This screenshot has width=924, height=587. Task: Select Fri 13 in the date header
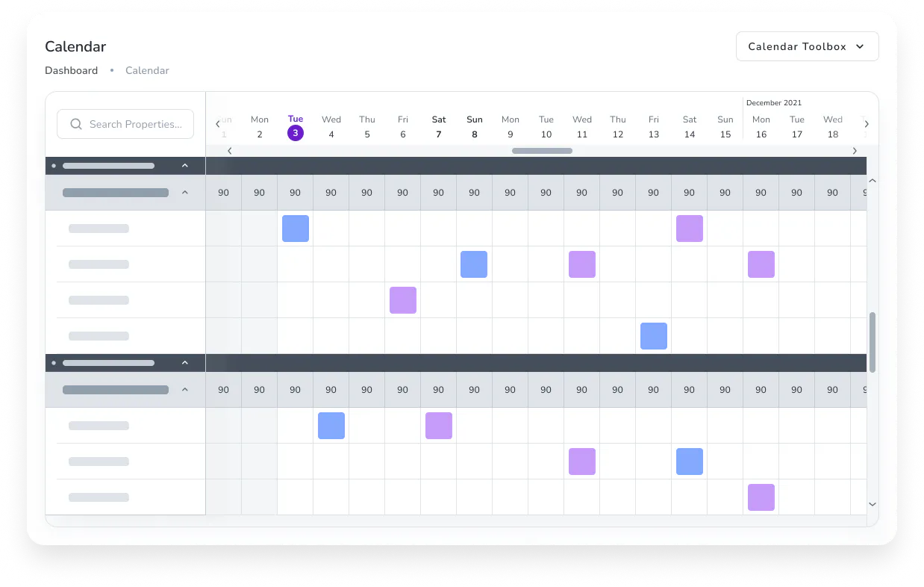coord(654,127)
